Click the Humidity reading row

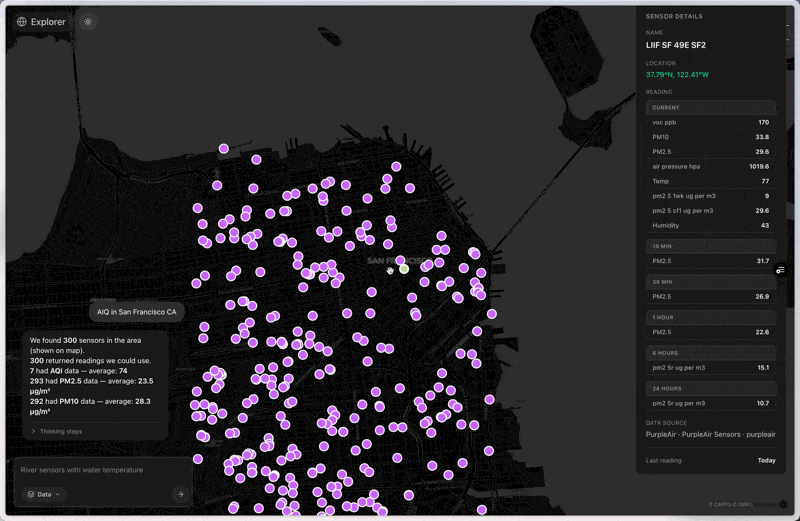(711, 225)
